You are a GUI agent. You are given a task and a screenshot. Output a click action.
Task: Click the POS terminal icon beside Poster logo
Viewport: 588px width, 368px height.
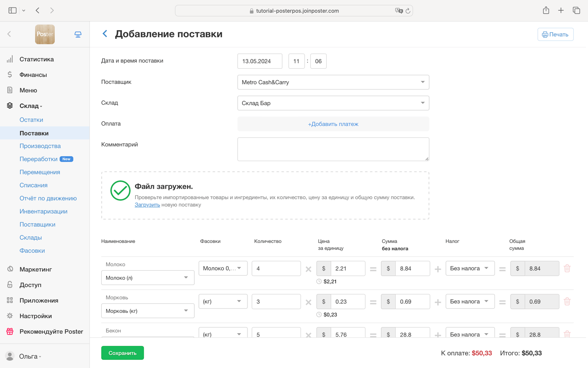[78, 34]
